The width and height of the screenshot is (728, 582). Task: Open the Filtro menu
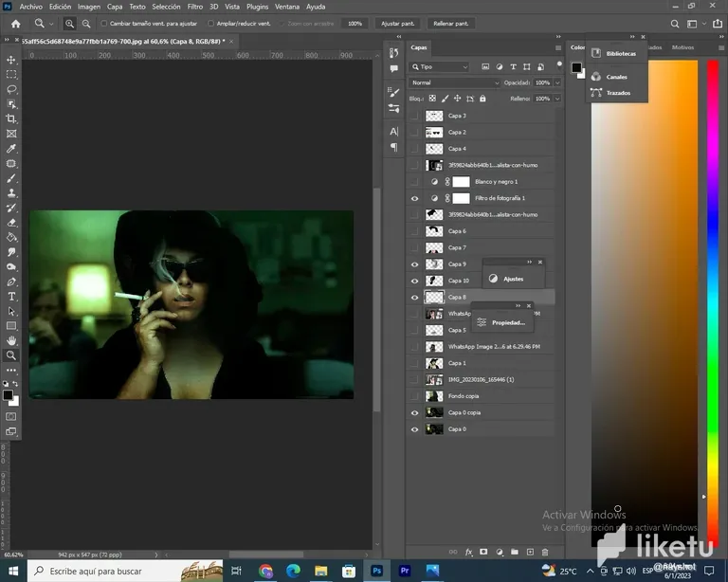[195, 7]
